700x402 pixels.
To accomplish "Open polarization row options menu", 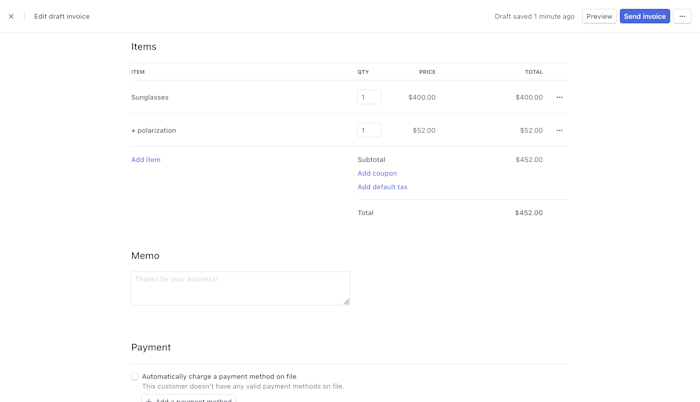I will point(559,130).
